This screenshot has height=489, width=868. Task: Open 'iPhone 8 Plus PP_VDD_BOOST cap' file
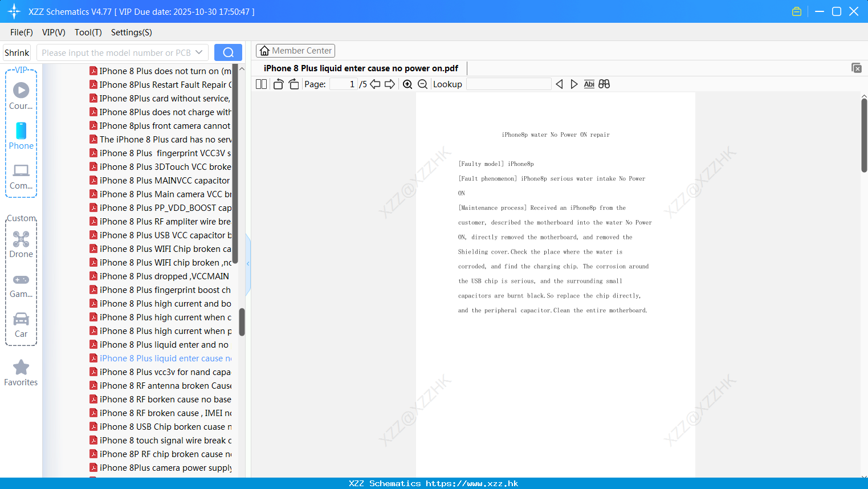(160, 208)
